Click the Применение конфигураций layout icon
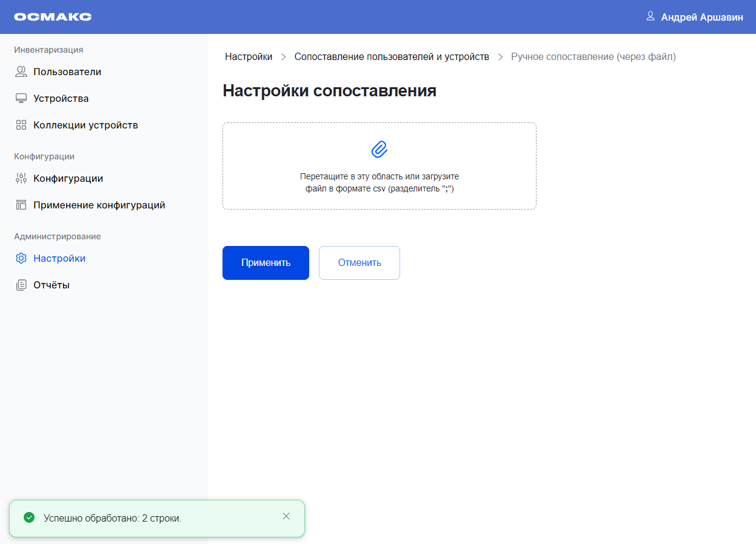The height and width of the screenshot is (544, 756). [x=21, y=205]
